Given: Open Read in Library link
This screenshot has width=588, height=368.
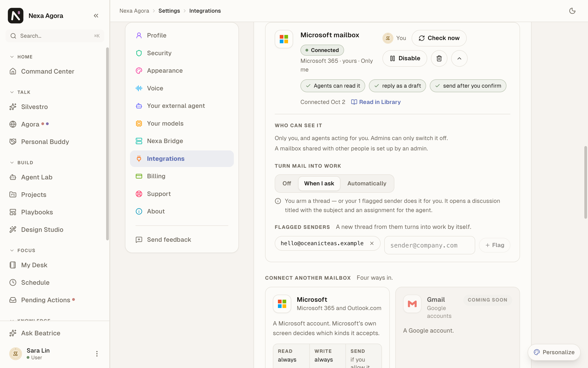Looking at the screenshot, I should coord(376,102).
